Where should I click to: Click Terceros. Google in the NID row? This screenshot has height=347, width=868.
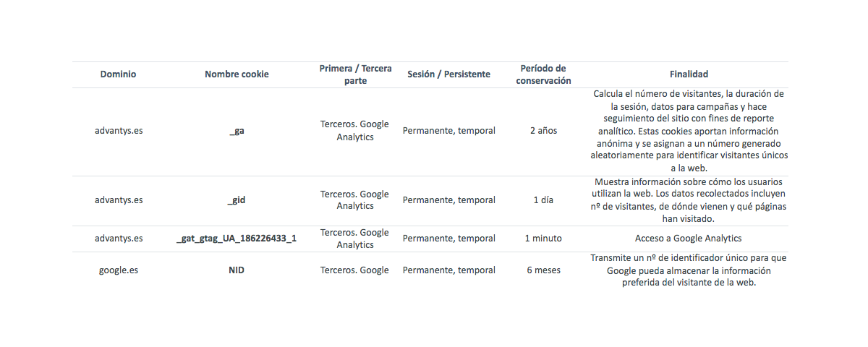[355, 270]
